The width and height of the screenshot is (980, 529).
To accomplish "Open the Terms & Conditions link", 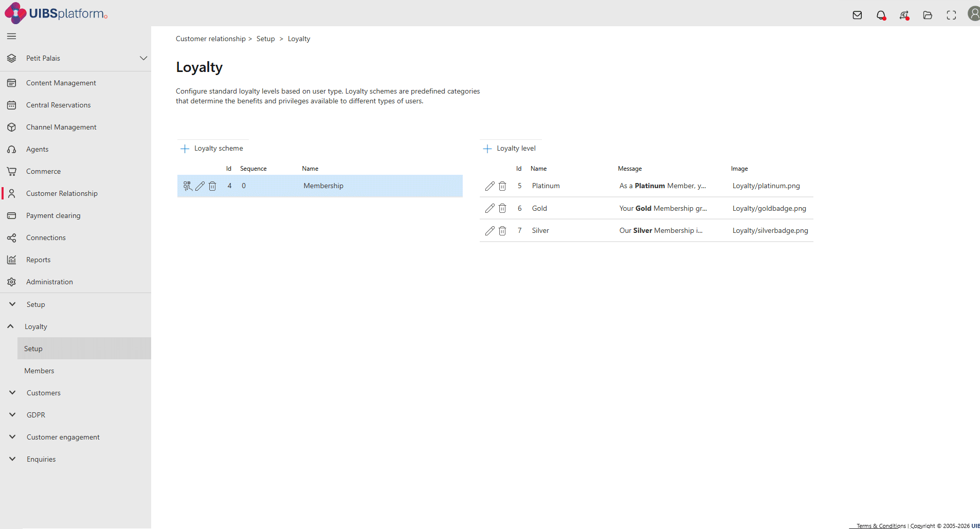I will coord(881,525).
